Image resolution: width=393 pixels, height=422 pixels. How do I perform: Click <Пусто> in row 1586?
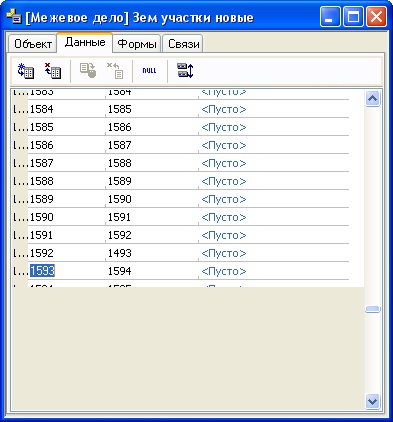(224, 145)
